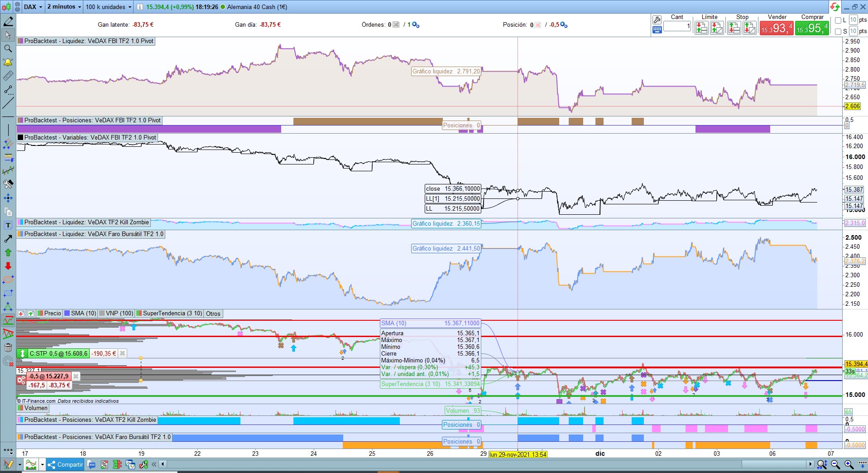Select the green up arrow marker tool
The height and width of the screenshot is (473, 868).
(x=8, y=252)
